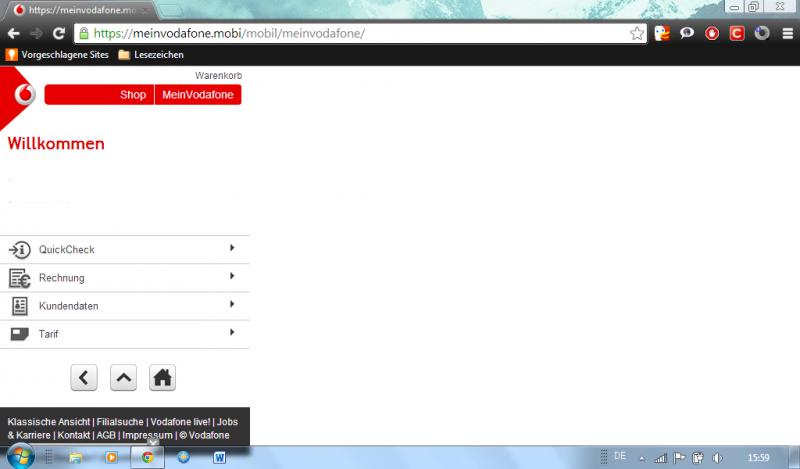Click Filialsuche footer link
The height and width of the screenshot is (469, 800).
click(x=120, y=422)
